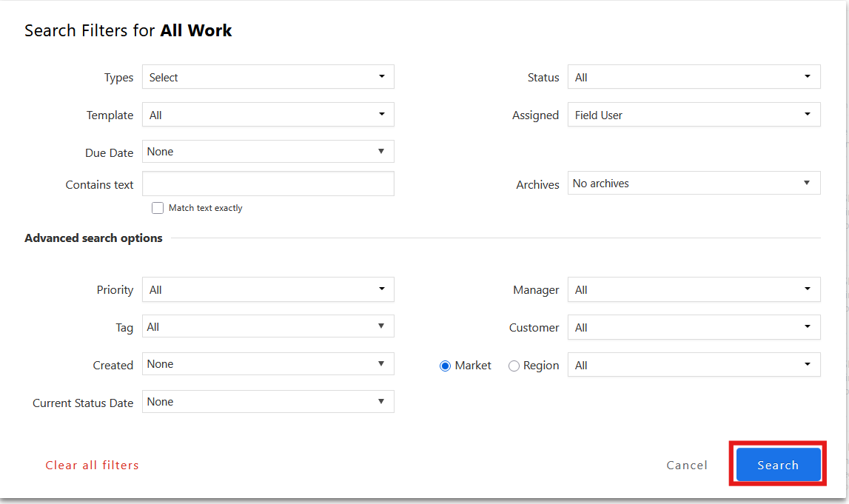Click the blue Search button
The width and height of the screenshot is (849, 504).
coord(778,465)
